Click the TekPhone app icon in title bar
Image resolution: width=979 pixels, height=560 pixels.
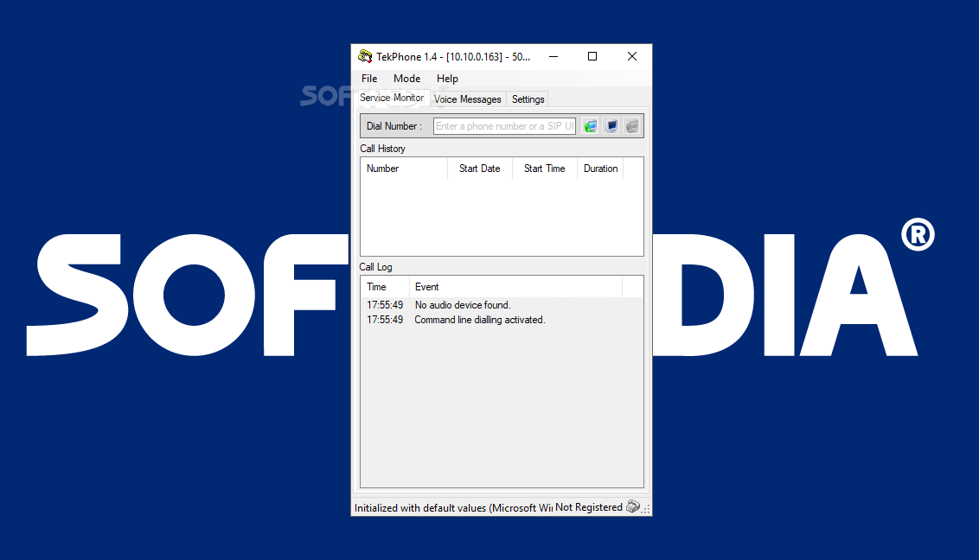click(x=365, y=57)
